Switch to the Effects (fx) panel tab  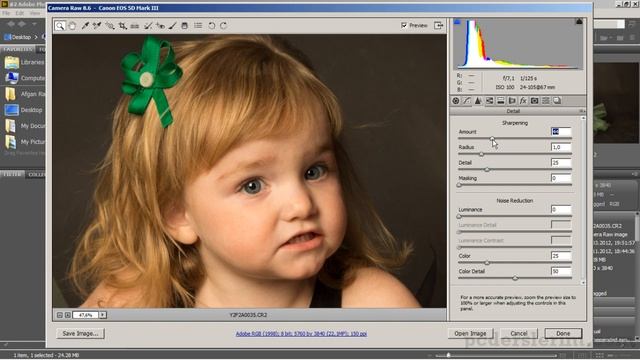tap(523, 100)
